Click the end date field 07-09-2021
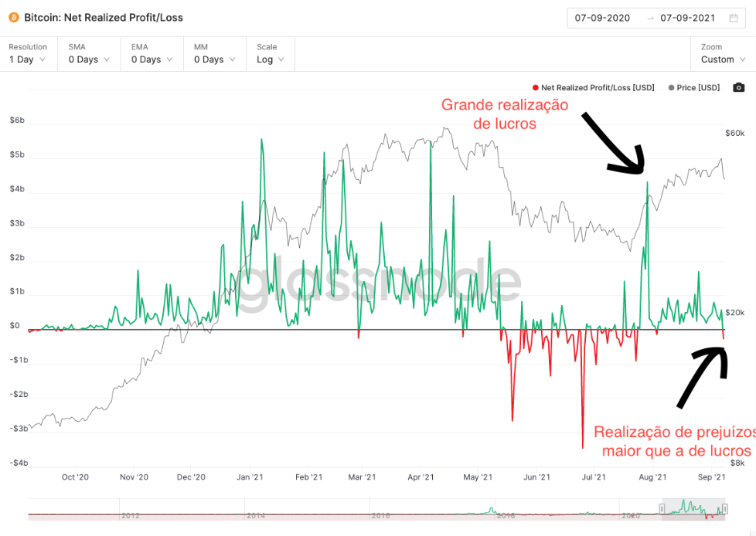Screen dimensions: 756x536 point(688,18)
